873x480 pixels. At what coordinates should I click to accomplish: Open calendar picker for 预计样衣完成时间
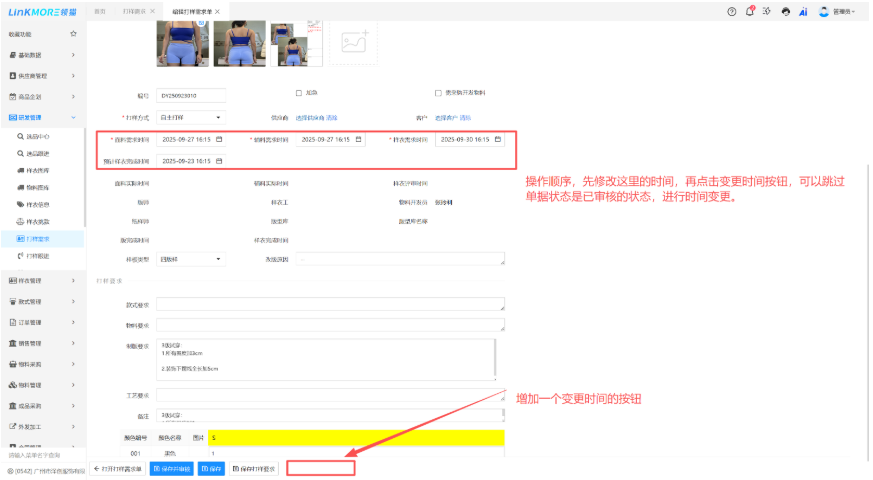219,160
